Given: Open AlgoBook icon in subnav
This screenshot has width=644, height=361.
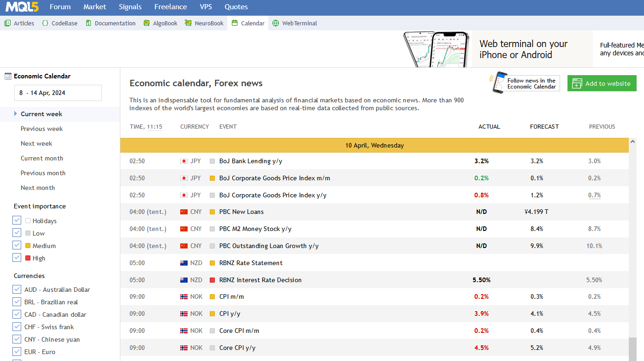Looking at the screenshot, I should [x=147, y=23].
